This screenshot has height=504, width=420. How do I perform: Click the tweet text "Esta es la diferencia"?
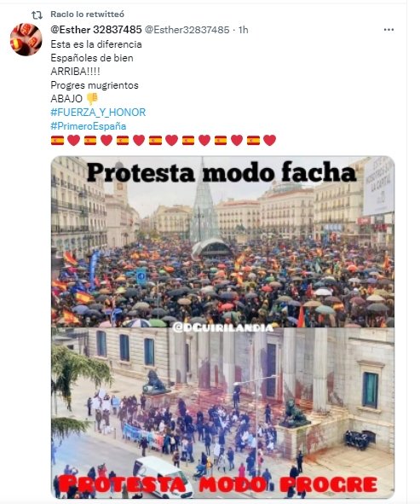(96, 44)
